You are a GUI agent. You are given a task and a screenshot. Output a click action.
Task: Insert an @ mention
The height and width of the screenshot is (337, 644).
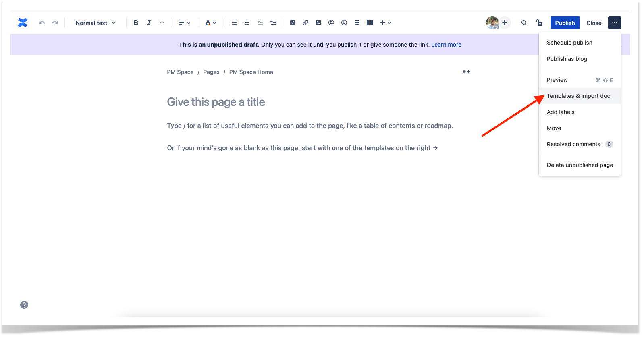pos(331,23)
